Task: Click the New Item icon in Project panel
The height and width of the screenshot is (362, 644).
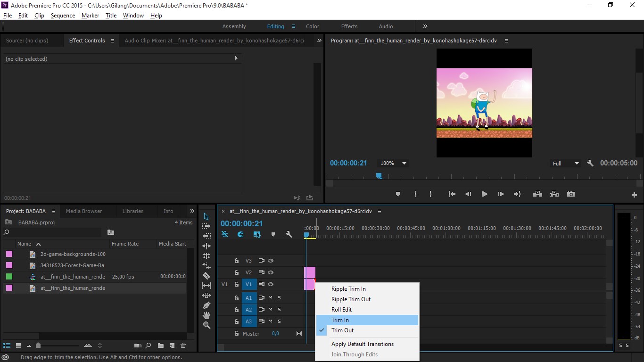Action: click(x=172, y=346)
